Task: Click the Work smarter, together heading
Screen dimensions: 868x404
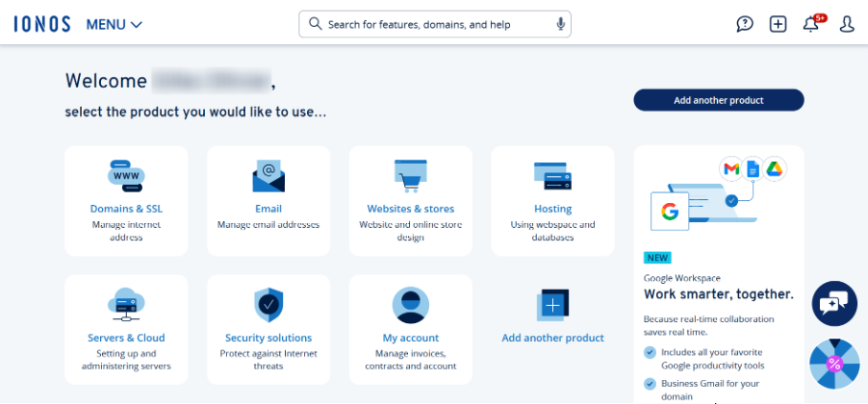Action: click(719, 294)
